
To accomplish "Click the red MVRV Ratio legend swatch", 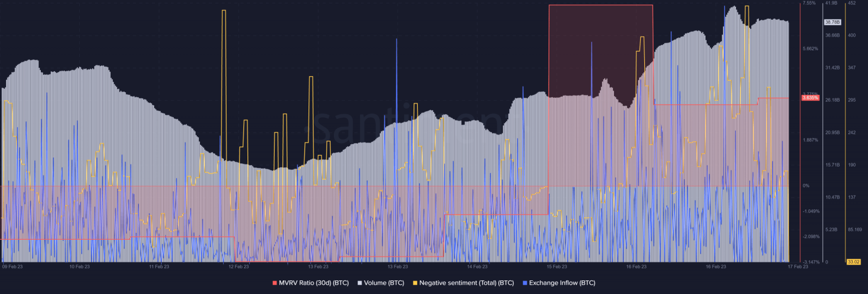I will (x=275, y=283).
